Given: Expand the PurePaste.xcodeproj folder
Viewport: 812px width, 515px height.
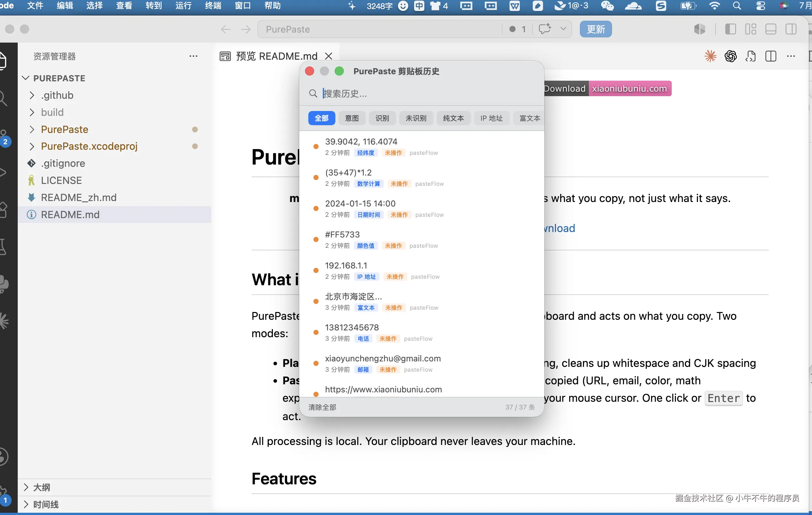Looking at the screenshot, I should (x=32, y=146).
